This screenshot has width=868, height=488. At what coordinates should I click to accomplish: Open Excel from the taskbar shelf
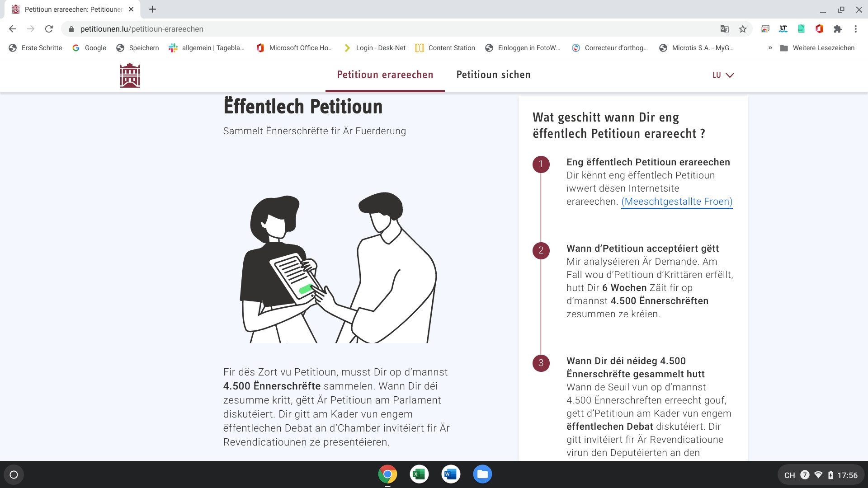click(x=419, y=474)
